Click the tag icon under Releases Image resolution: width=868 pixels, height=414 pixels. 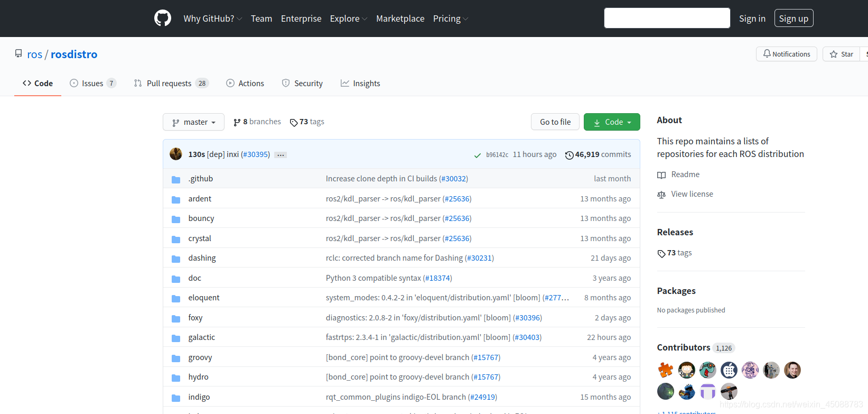pyautogui.click(x=661, y=253)
